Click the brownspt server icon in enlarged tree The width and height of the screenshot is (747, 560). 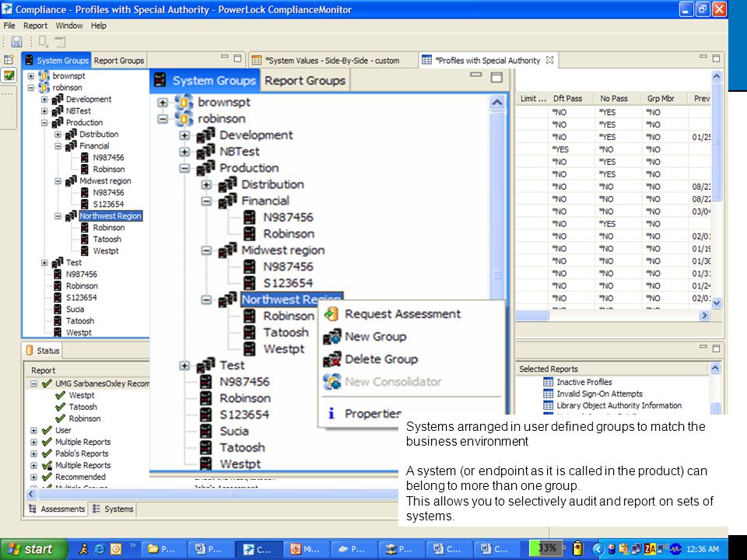coord(184,102)
